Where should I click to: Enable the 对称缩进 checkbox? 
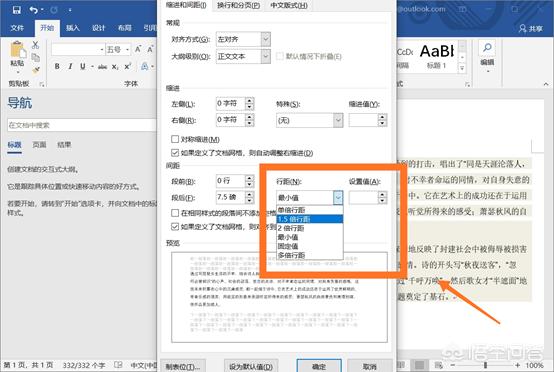pyautogui.click(x=175, y=139)
